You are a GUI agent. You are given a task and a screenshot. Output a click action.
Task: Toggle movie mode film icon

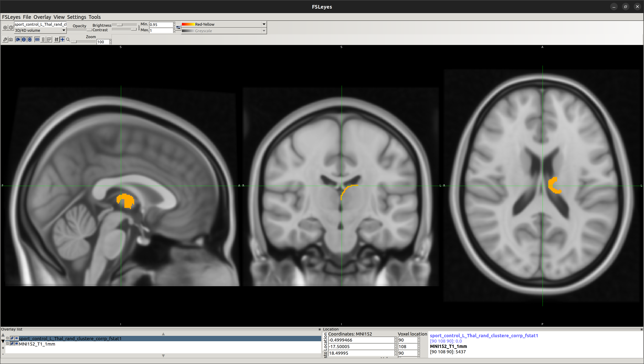pyautogui.click(x=56, y=40)
